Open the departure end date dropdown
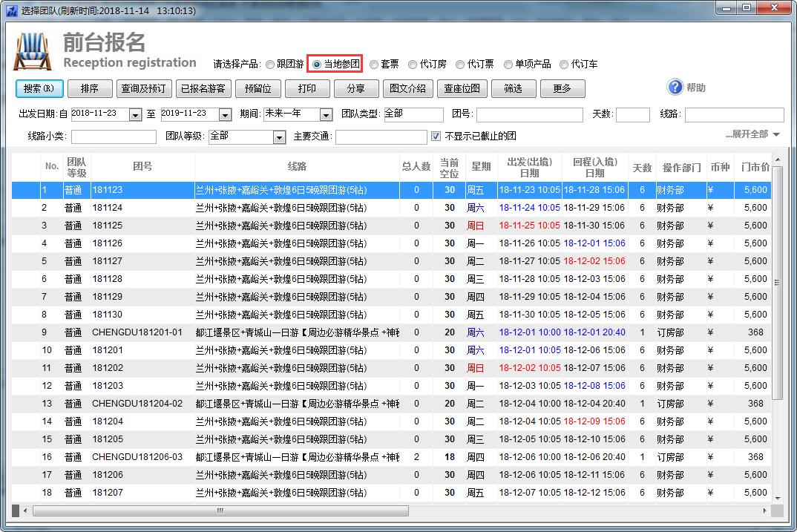Viewport: 797px width, 532px height. 225,115
